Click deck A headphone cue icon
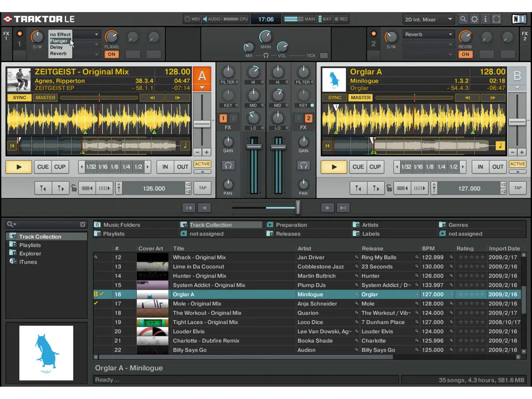This screenshot has width=532, height=399. (228, 165)
